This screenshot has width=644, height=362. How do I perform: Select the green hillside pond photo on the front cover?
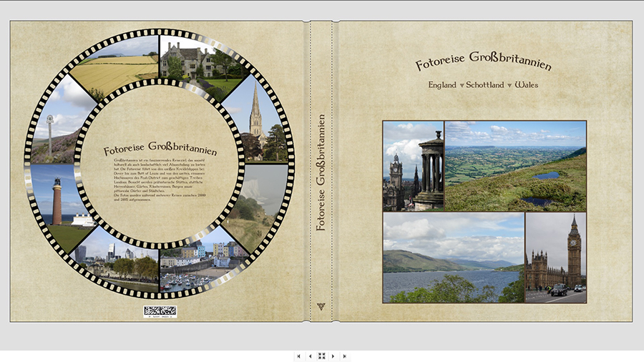[516, 166]
